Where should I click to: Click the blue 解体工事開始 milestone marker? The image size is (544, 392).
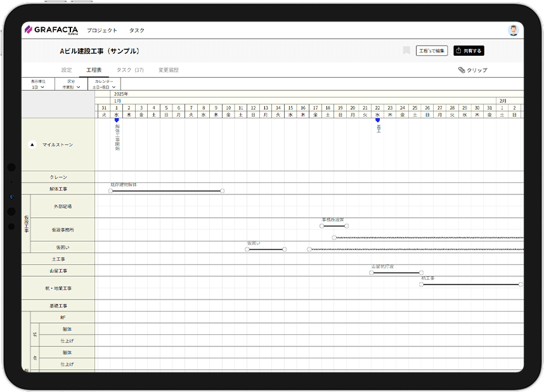click(x=117, y=120)
